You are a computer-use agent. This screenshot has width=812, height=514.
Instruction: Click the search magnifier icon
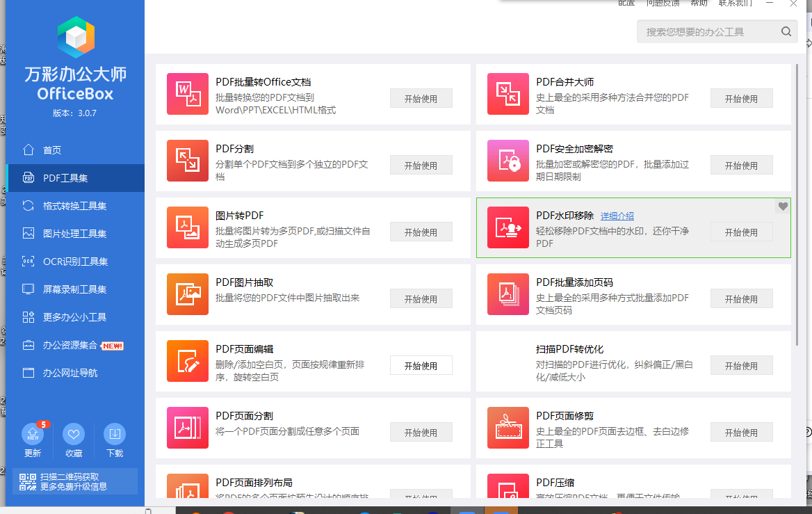pyautogui.click(x=786, y=31)
